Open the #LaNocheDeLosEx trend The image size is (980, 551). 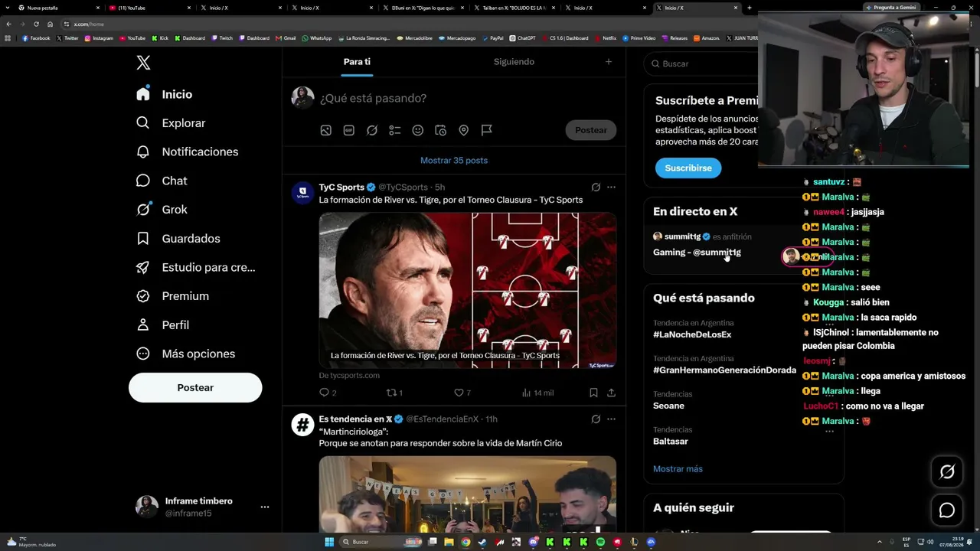coord(692,334)
